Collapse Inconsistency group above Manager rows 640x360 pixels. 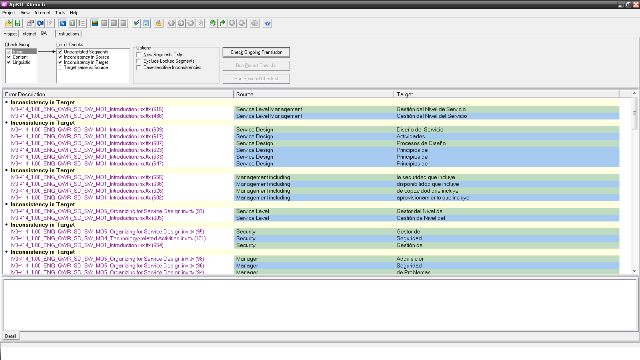click(7, 252)
